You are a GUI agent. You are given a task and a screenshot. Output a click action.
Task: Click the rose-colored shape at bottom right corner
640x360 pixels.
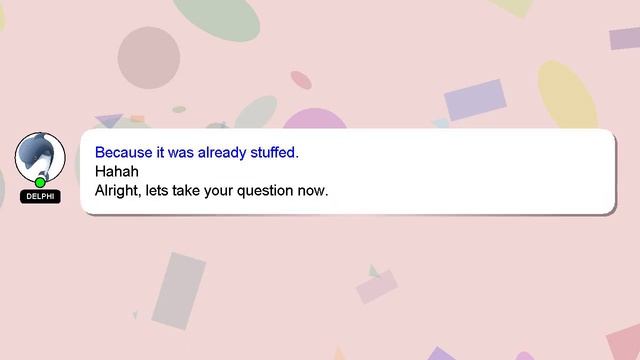[624, 342]
